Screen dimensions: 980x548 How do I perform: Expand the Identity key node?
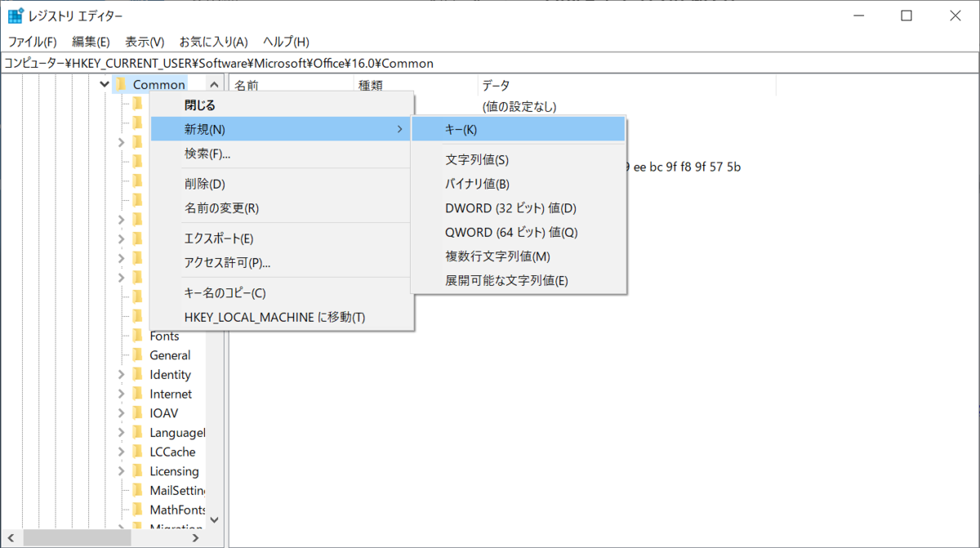click(121, 375)
